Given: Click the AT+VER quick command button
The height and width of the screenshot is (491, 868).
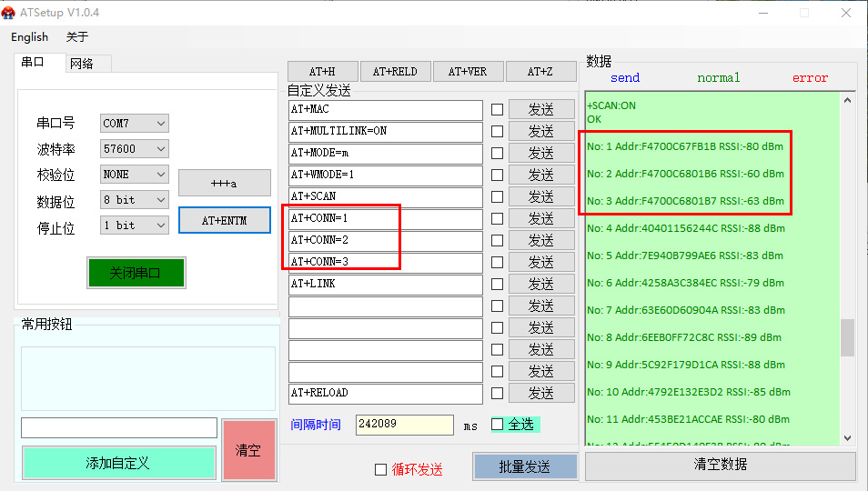Looking at the screenshot, I should 469,72.
